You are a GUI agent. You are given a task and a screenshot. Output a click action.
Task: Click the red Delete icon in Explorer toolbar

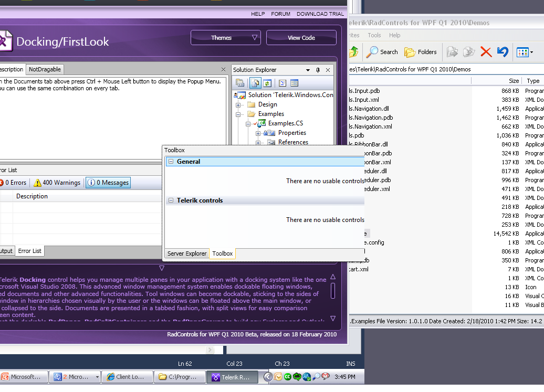[x=486, y=52]
